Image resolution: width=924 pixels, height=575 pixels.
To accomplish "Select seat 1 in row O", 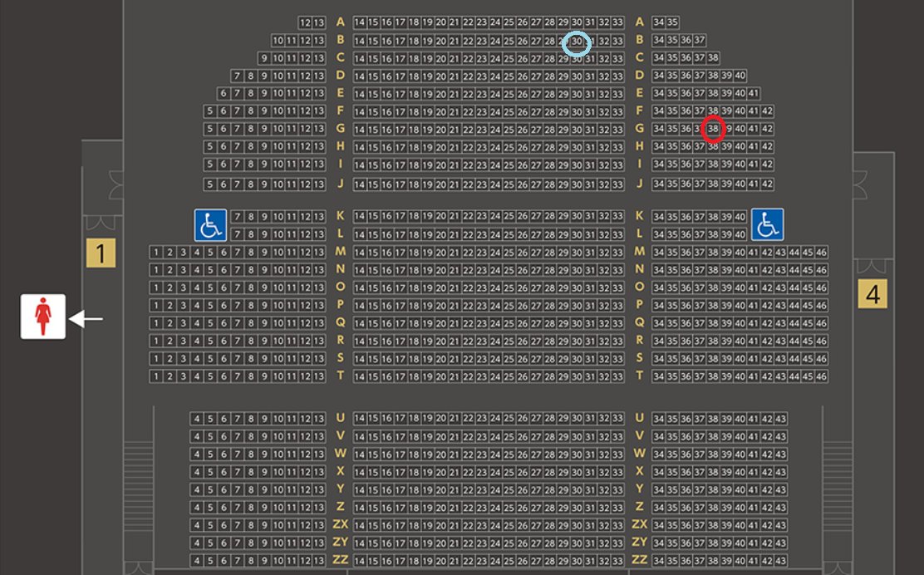I will (x=155, y=287).
